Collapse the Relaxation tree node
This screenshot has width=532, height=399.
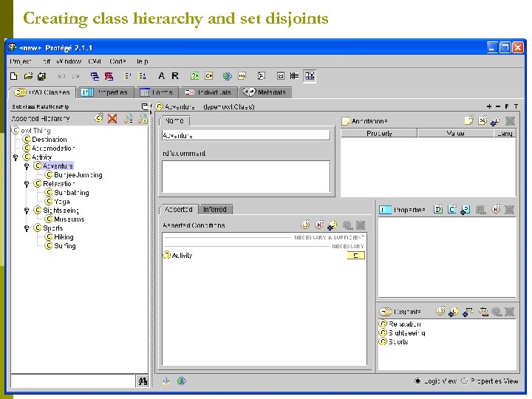click(27, 184)
